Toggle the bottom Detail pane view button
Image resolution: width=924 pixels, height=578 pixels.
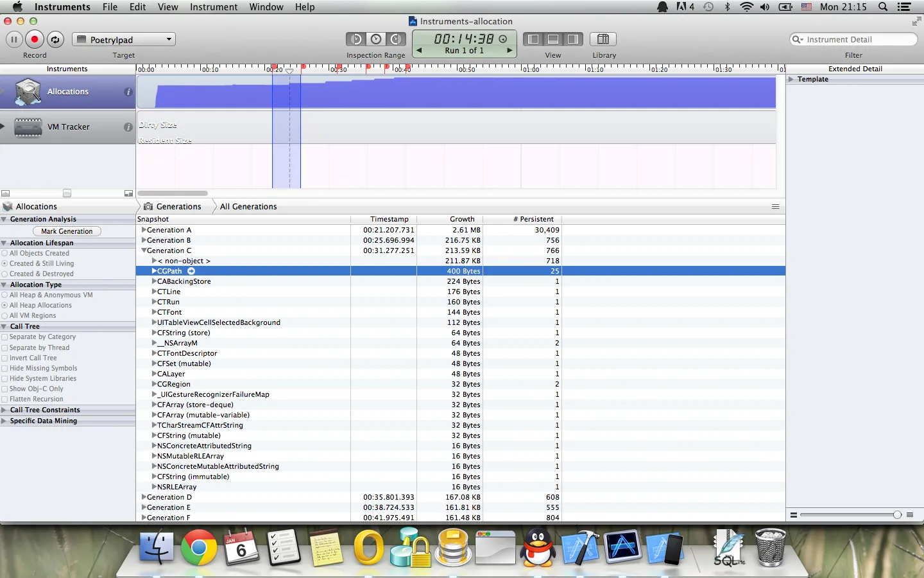[x=553, y=39]
